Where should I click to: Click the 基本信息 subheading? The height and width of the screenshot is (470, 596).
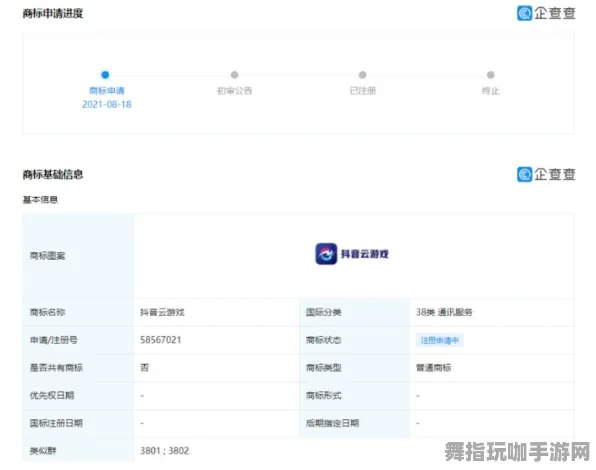point(40,199)
